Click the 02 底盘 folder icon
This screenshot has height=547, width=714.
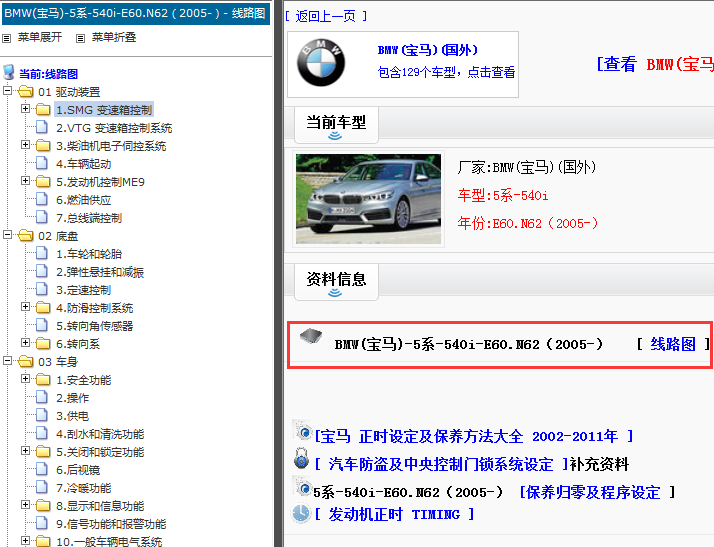(x=26, y=236)
